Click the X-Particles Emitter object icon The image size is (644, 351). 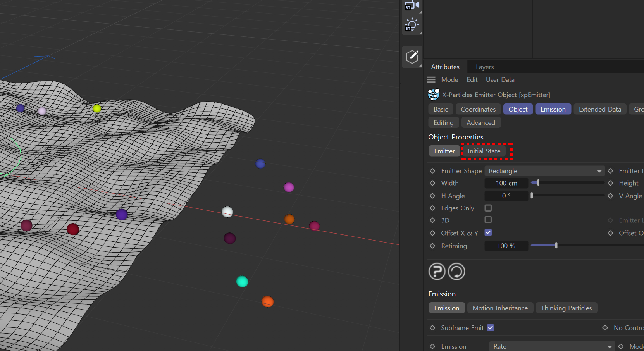pos(434,95)
